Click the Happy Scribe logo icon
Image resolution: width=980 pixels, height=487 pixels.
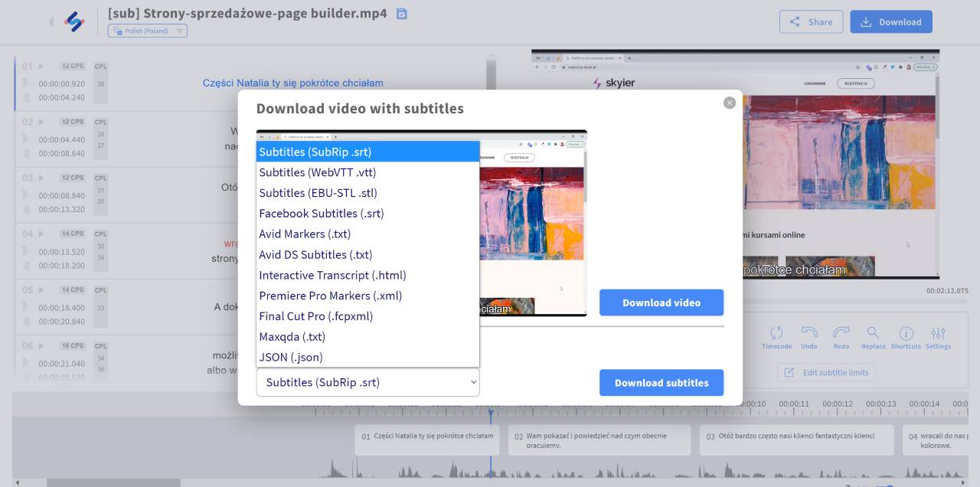tap(74, 21)
